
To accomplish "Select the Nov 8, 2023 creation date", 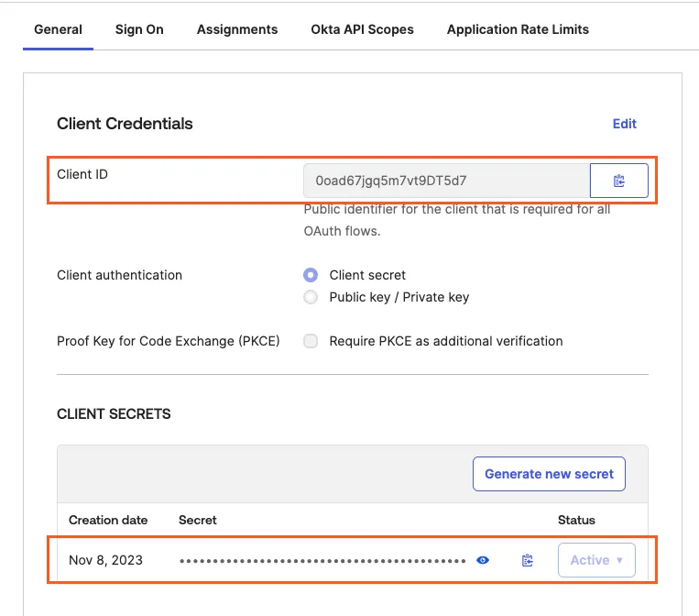I will click(x=106, y=560).
